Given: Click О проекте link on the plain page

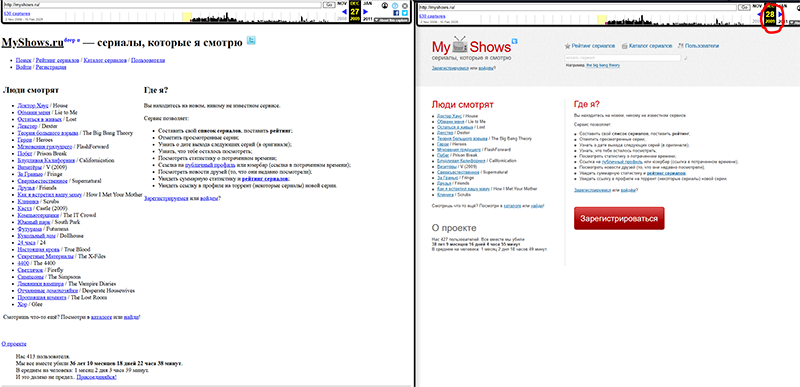Looking at the screenshot, I should point(14,344).
